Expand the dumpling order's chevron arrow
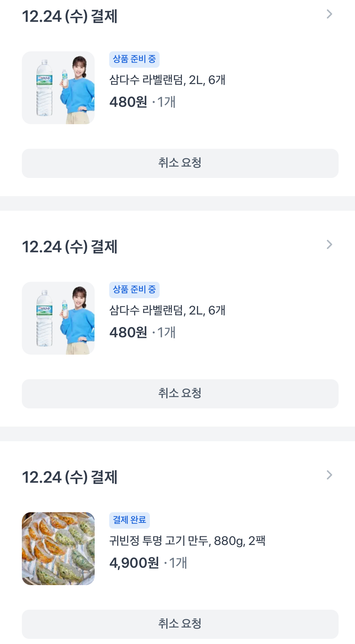355x644 pixels. pos(329,475)
